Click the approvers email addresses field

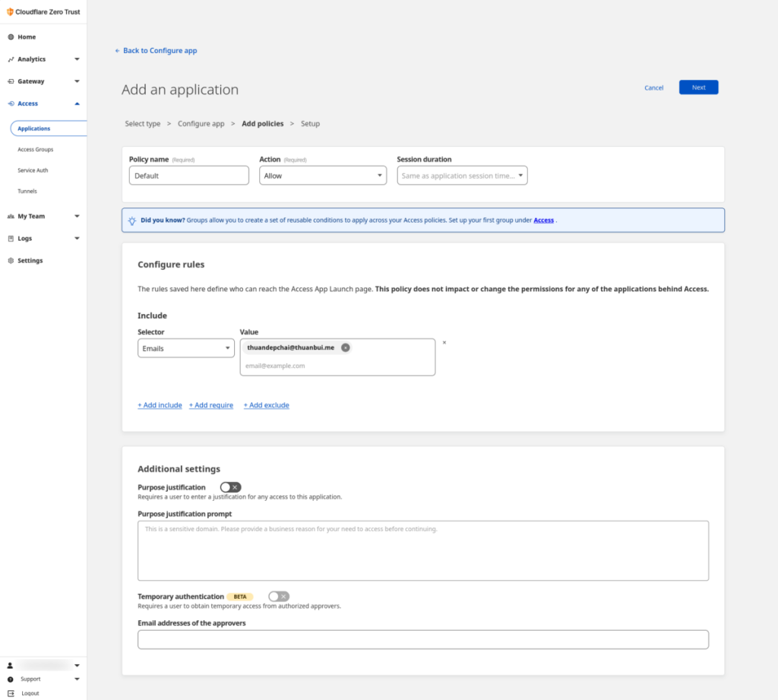pyautogui.click(x=423, y=639)
